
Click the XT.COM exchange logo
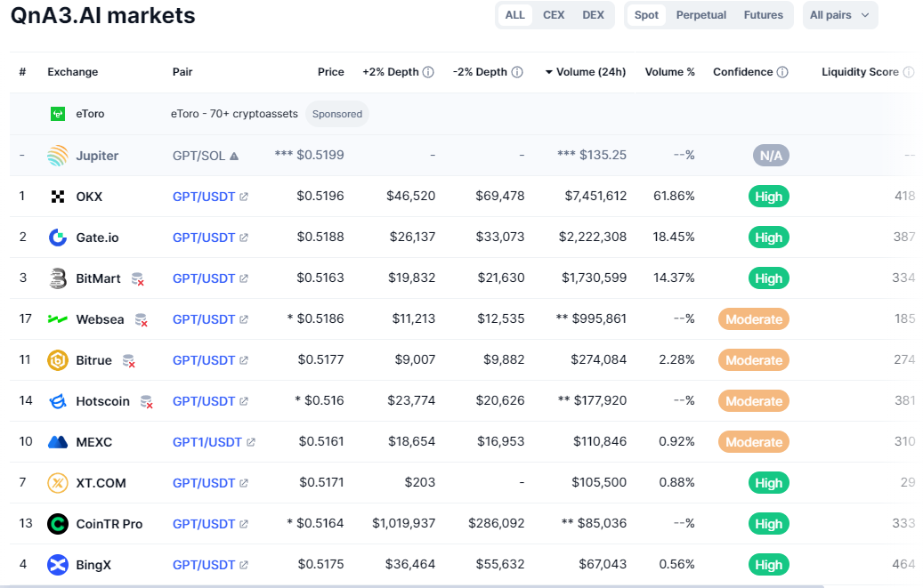58,483
